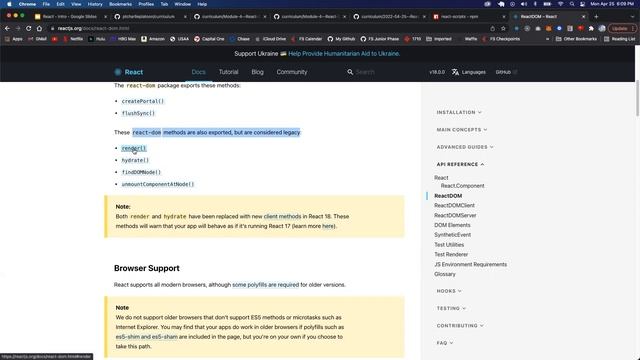Click the Chrome Update button
The height and width of the screenshot is (360, 640).
pyautogui.click(x=622, y=29)
